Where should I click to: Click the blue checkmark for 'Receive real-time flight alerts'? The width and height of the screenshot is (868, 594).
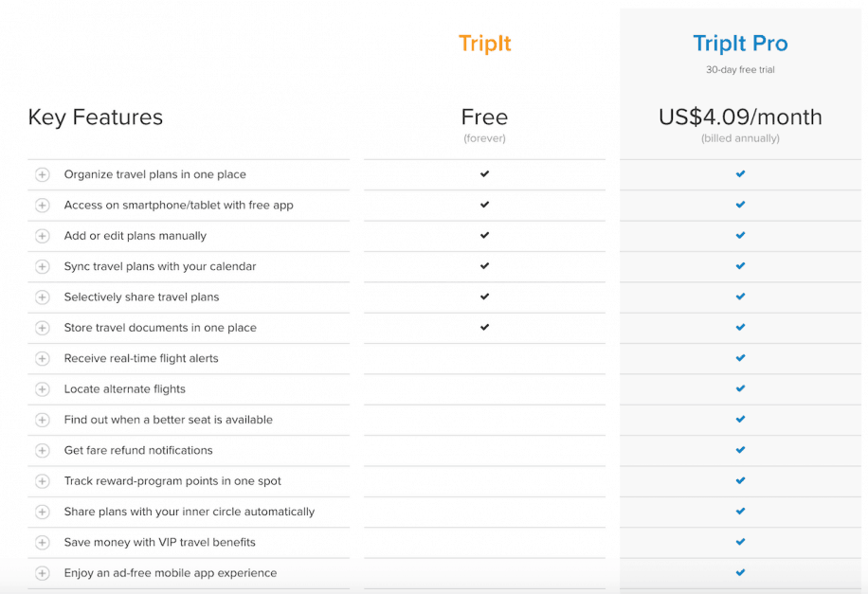[740, 358]
